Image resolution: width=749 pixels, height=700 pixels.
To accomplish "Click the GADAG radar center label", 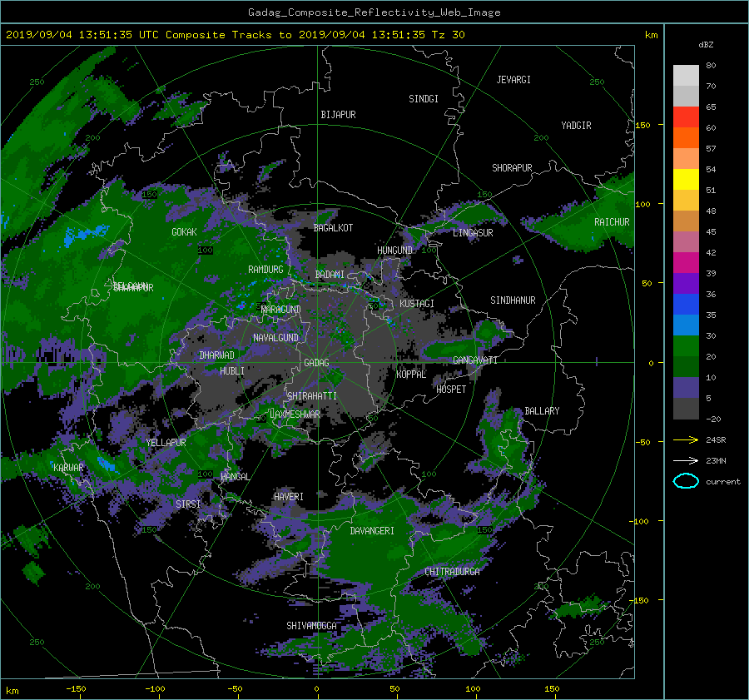I will 316,363.
